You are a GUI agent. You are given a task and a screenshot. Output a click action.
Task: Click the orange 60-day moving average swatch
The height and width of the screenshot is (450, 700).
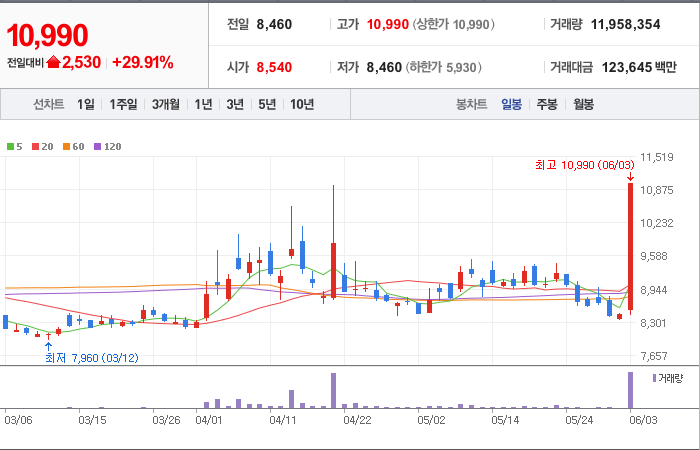point(67,146)
